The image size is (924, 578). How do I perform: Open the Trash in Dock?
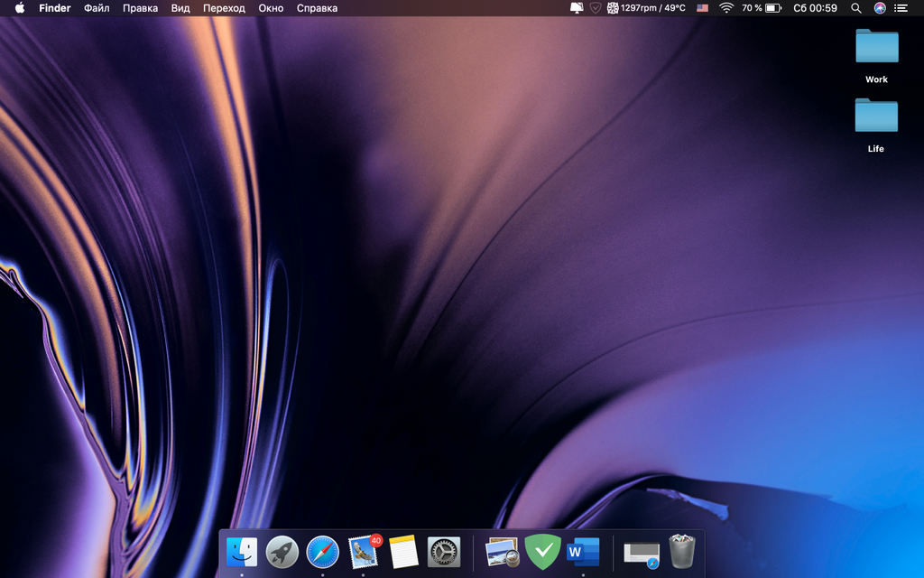click(682, 552)
